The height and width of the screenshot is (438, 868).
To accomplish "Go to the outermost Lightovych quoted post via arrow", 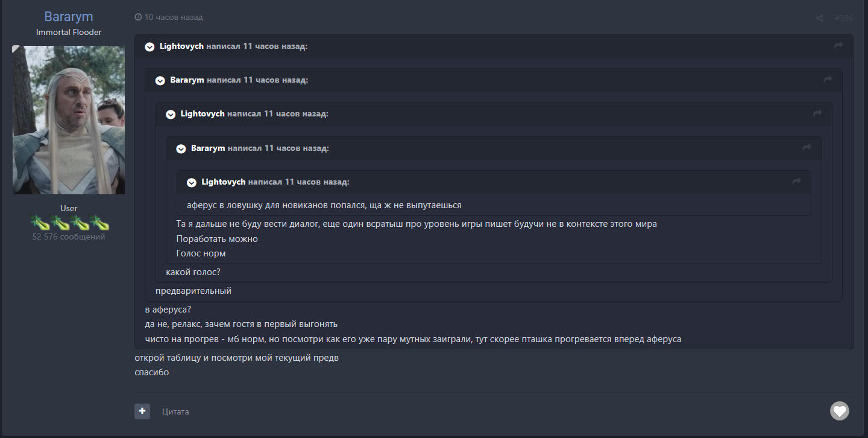I will pyautogui.click(x=838, y=46).
